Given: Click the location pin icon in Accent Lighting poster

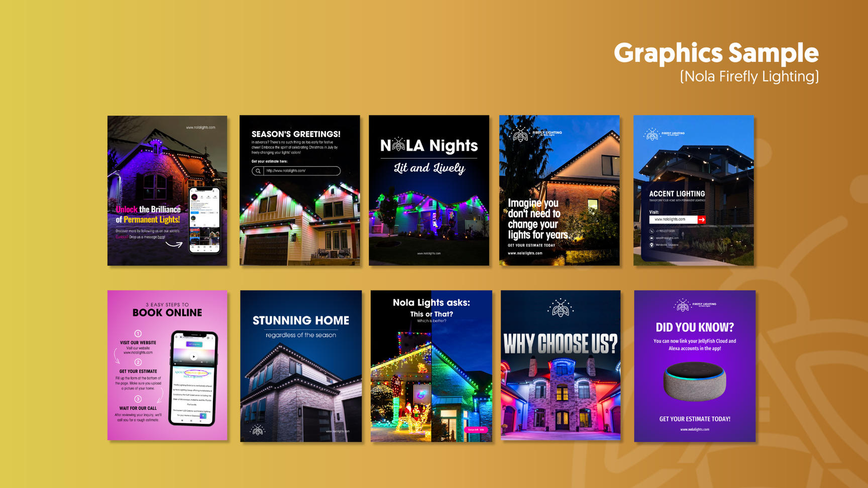Looking at the screenshot, I should (652, 245).
